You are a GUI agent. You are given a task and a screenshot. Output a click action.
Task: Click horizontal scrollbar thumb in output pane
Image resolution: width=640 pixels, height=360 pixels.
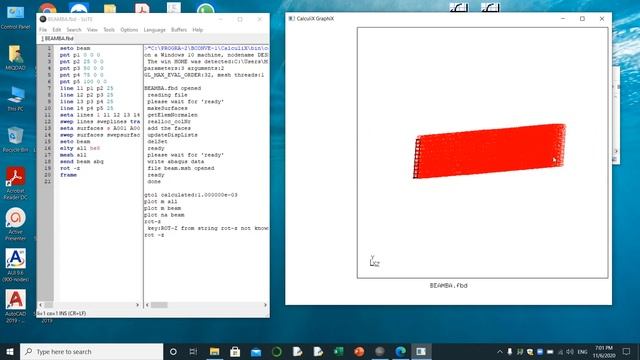point(159,305)
